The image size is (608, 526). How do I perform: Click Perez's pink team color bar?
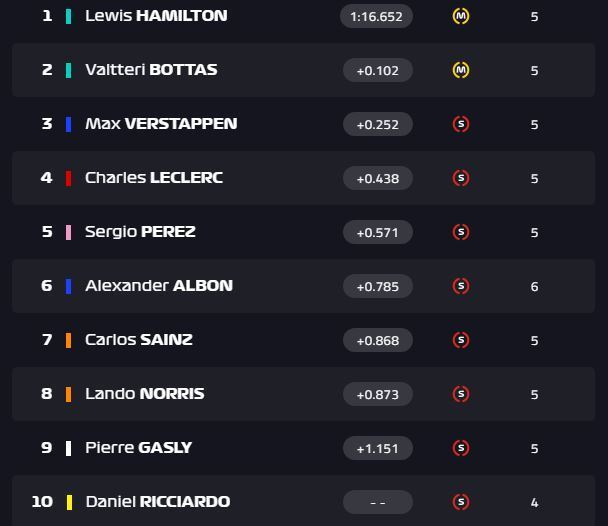tap(69, 232)
